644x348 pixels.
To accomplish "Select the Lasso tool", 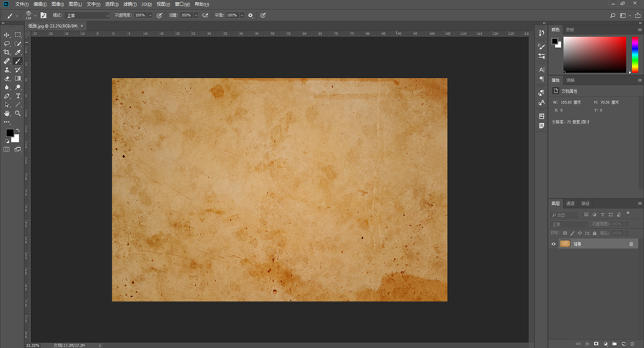I will 7,44.
